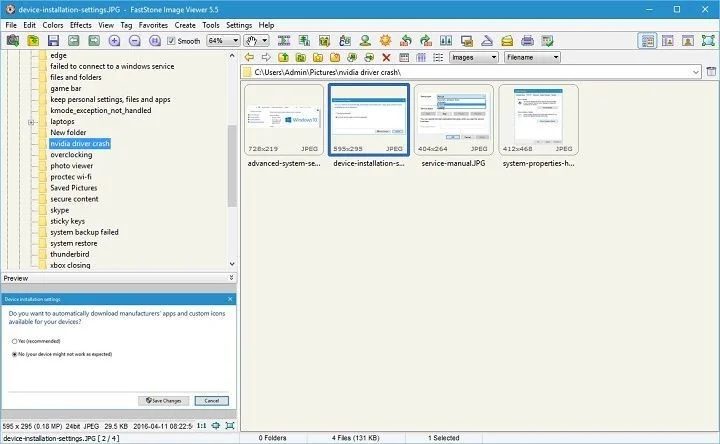This screenshot has width=720, height=444.
Task: Click Cancel button in preview image
Action: pyautogui.click(x=211, y=401)
